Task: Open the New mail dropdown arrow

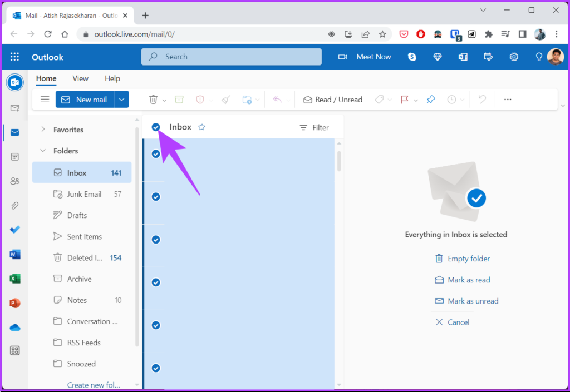Action: (x=121, y=100)
